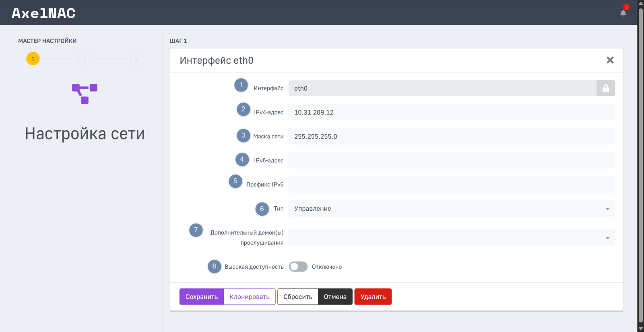This screenshot has width=644, height=332.
Task: Click numbered badge 6 next to Тип
Action: click(262, 209)
